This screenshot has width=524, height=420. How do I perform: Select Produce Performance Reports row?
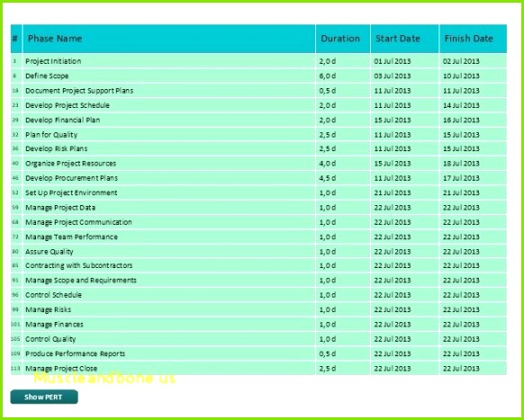click(258, 353)
